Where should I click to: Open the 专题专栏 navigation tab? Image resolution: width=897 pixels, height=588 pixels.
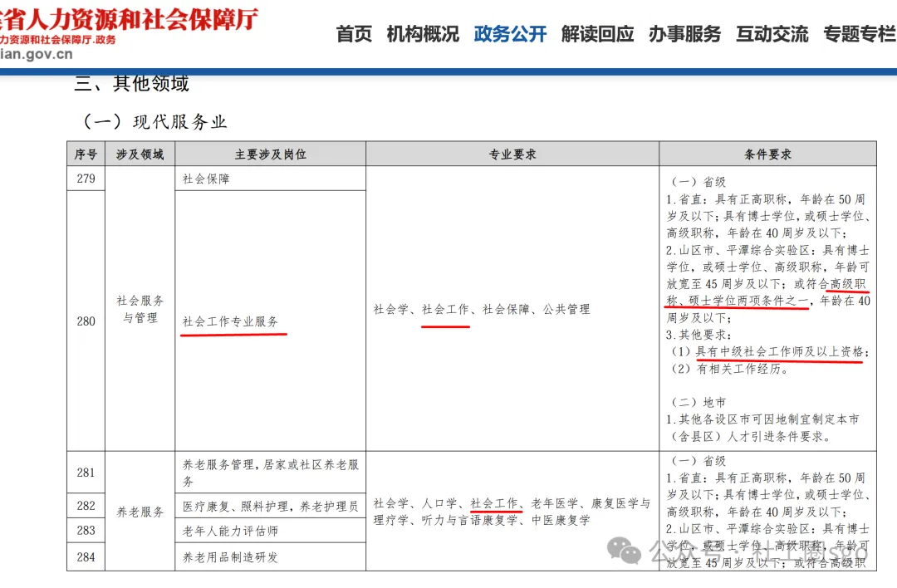pyautogui.click(x=860, y=34)
